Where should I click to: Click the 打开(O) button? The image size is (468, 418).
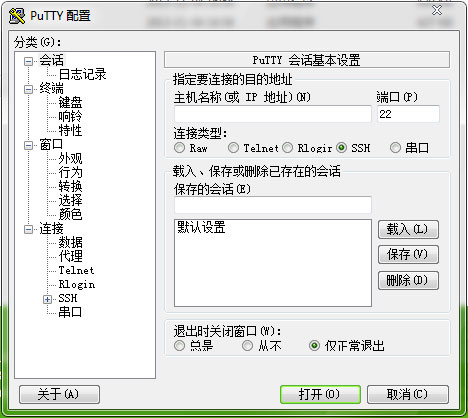pyautogui.click(x=320, y=395)
